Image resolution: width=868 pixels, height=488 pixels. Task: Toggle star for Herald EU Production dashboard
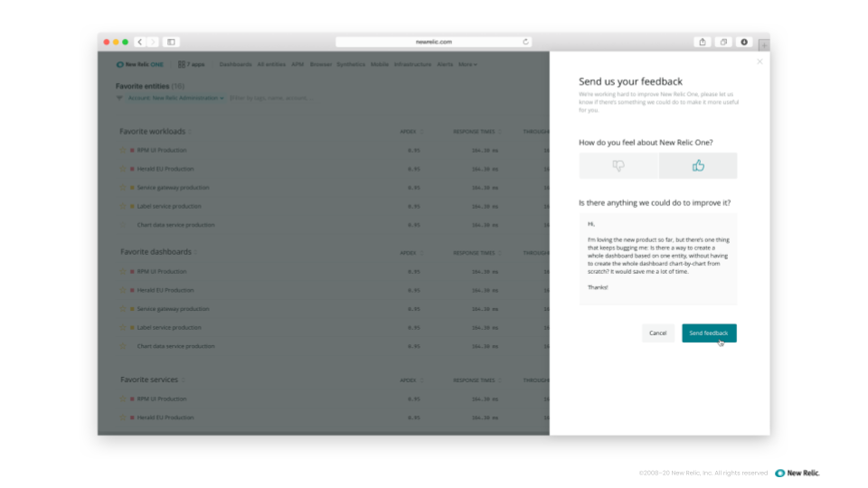click(123, 290)
